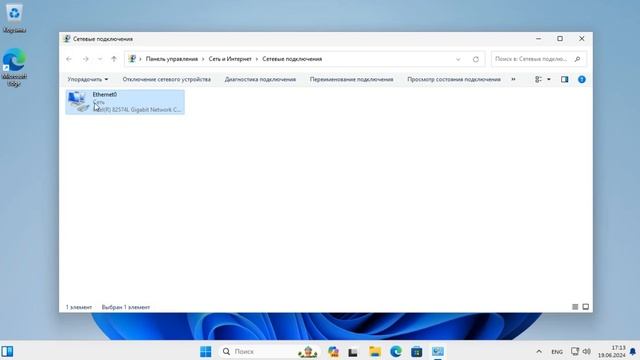Open Microsoft Edge from taskbar
Image resolution: width=640 pixels, height=360 pixels.
[x=396, y=351]
